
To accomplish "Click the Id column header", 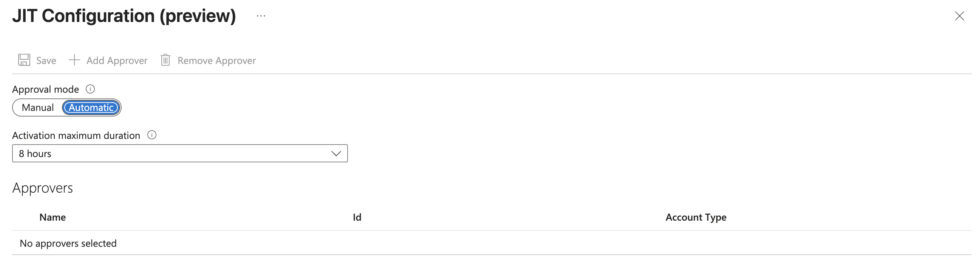I will [357, 217].
